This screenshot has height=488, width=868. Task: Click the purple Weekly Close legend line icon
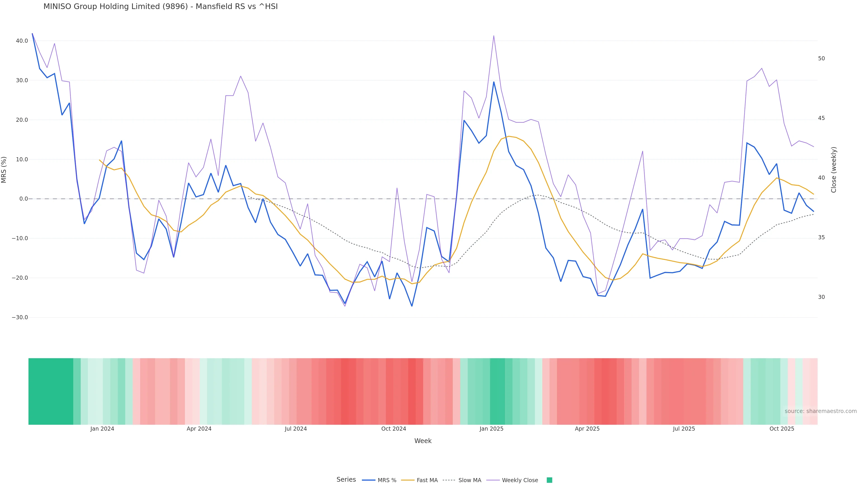(493, 480)
